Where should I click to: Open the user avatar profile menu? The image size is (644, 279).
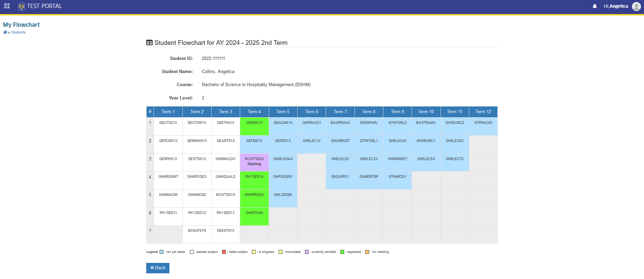pyautogui.click(x=636, y=6)
